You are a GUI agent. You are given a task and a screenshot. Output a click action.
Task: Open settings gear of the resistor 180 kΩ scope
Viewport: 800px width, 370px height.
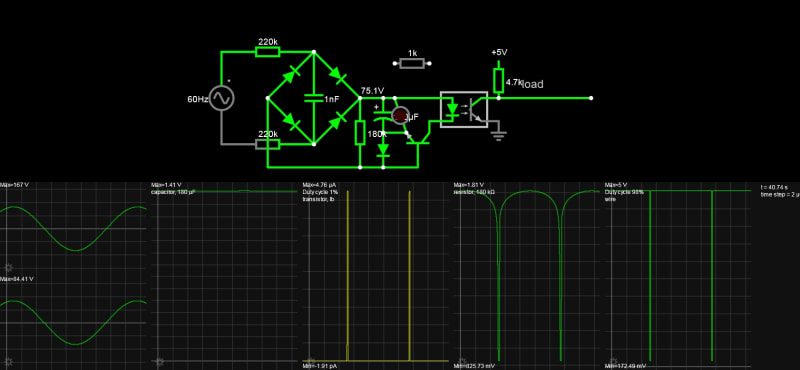point(461,361)
